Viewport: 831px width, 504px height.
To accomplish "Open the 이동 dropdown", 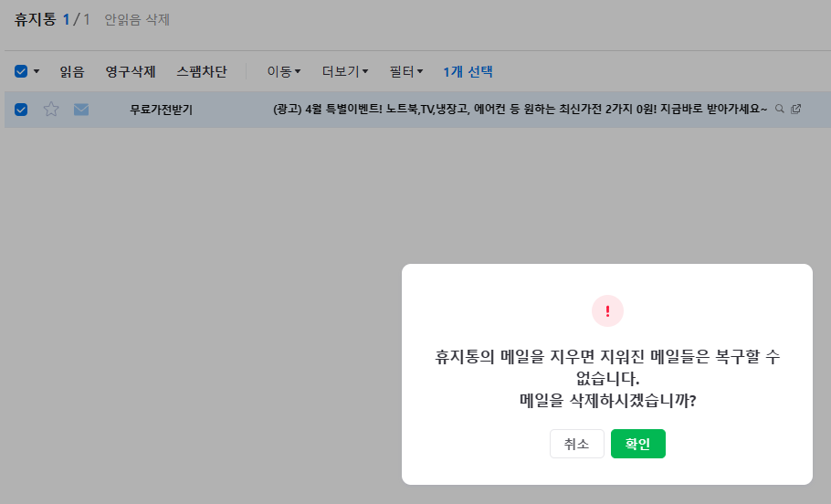I will tap(283, 71).
